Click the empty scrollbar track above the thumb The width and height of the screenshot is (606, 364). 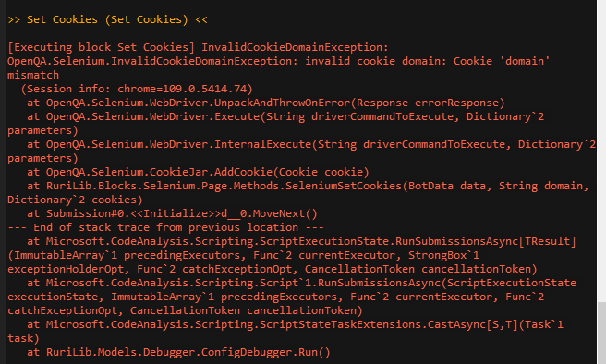601,151
